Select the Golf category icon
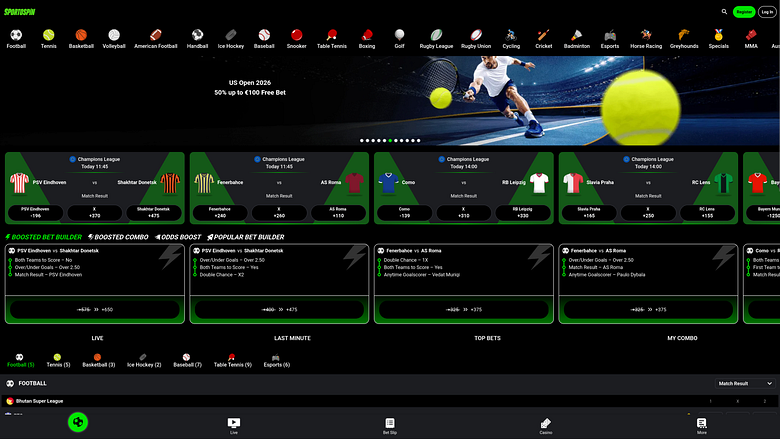This screenshot has width=780, height=439. 399,39
